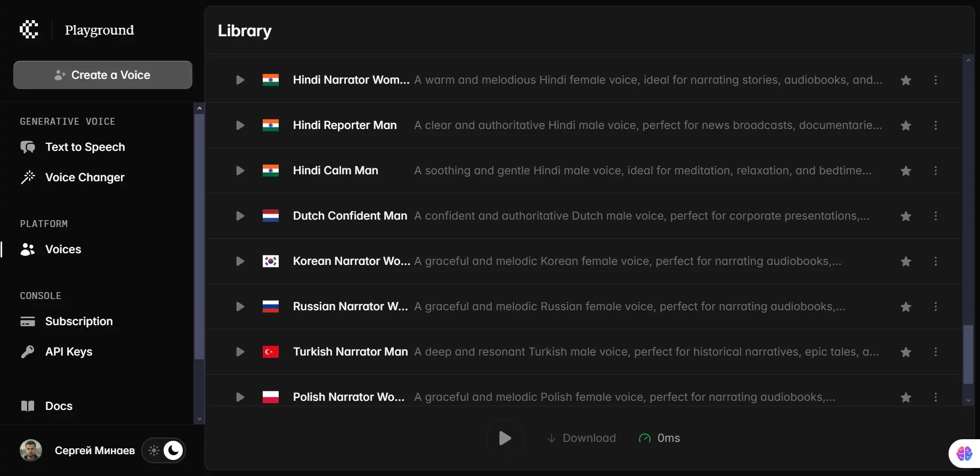The image size is (980, 476).
Task: Open the API Keys key icon
Action: pyautogui.click(x=28, y=352)
